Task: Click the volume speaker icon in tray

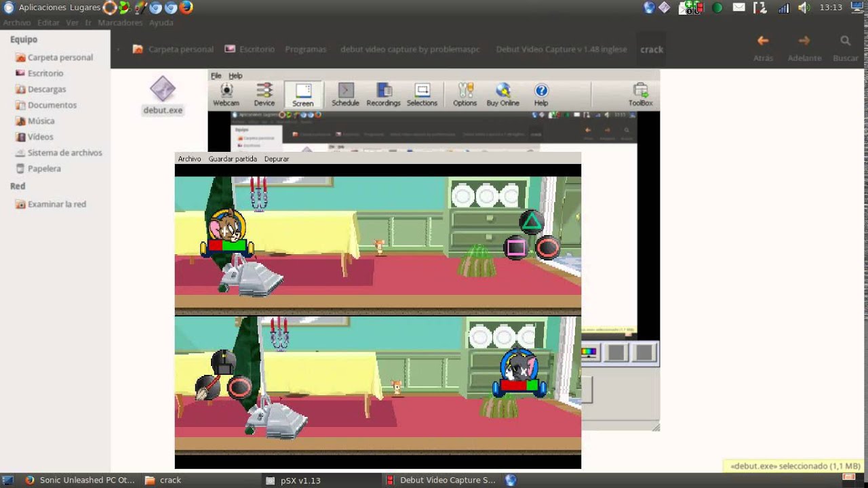Action: pyautogui.click(x=804, y=7)
